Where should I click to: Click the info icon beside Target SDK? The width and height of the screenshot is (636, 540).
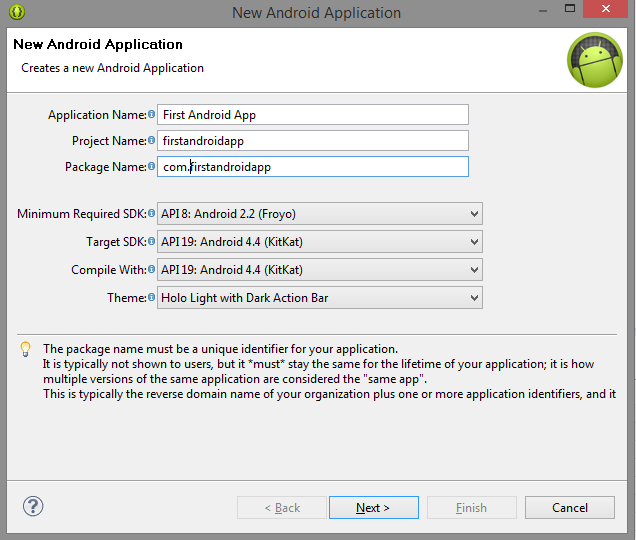[x=151, y=241]
